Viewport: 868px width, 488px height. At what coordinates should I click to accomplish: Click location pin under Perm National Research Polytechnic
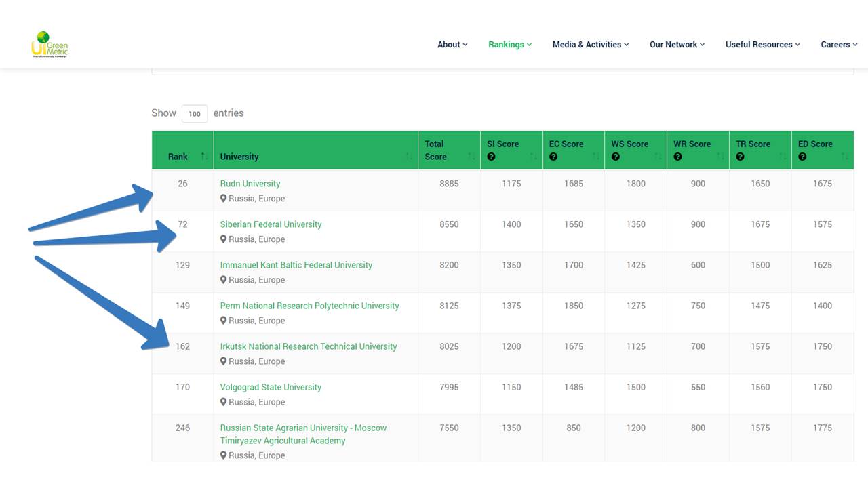[223, 321]
